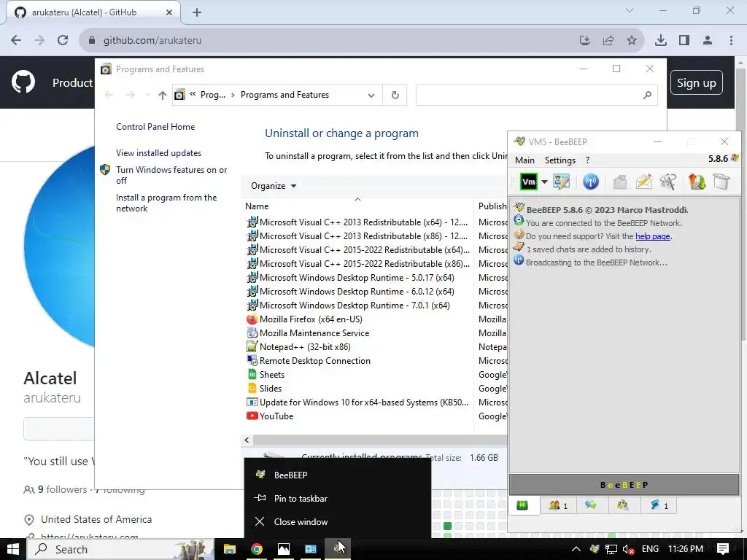Click the bee icon next to 5.8.6
Screen dimensions: 747x560
[x=735, y=158]
